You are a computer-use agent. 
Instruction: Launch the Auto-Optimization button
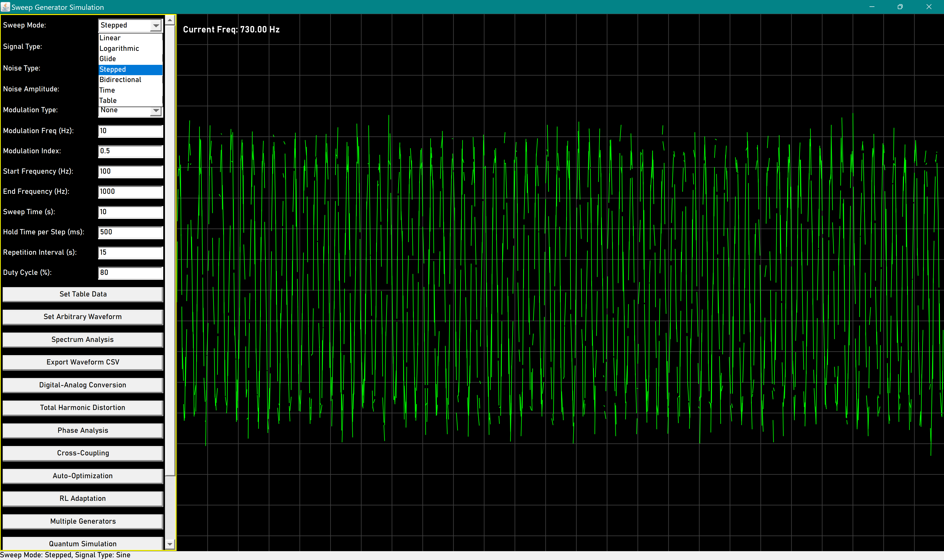(x=83, y=476)
